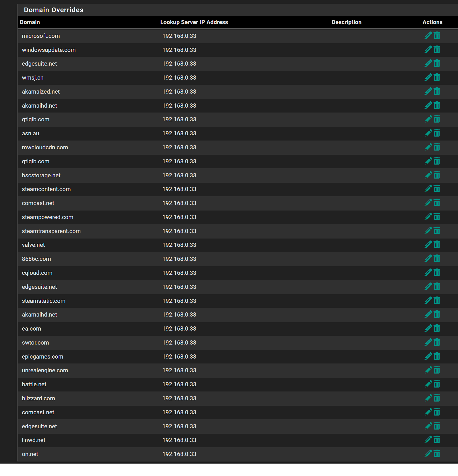Delete the steampowered.com override
Viewport: 458px width, 476px height.
[437, 217]
